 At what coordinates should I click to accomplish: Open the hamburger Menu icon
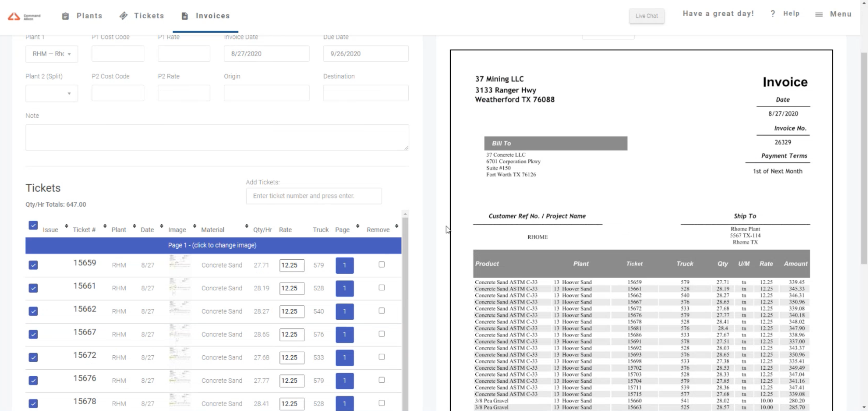click(x=819, y=14)
